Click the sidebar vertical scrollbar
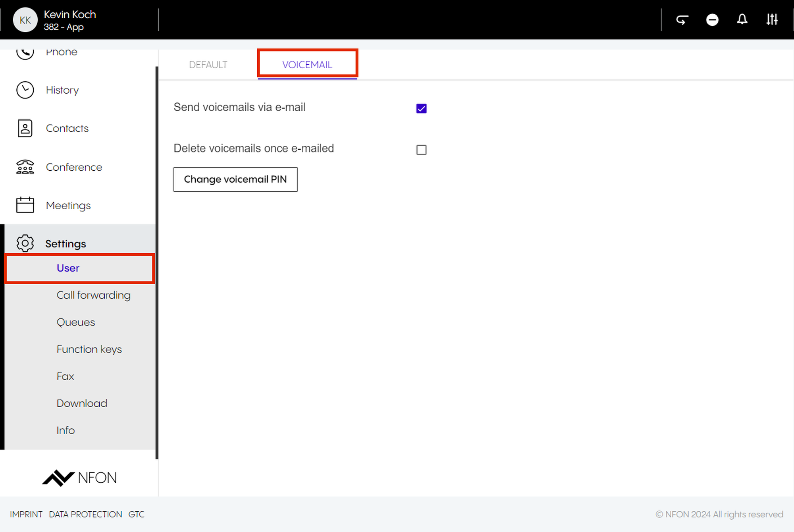This screenshot has width=794, height=532. click(157, 262)
